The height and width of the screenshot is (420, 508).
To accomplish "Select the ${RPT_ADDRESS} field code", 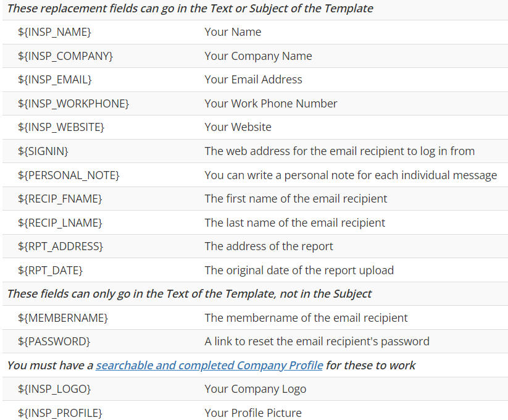I will (x=60, y=246).
